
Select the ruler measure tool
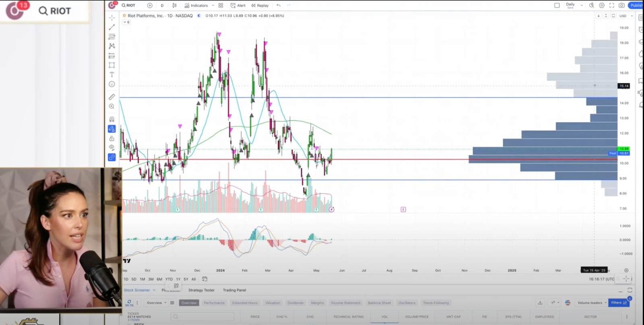[112, 97]
